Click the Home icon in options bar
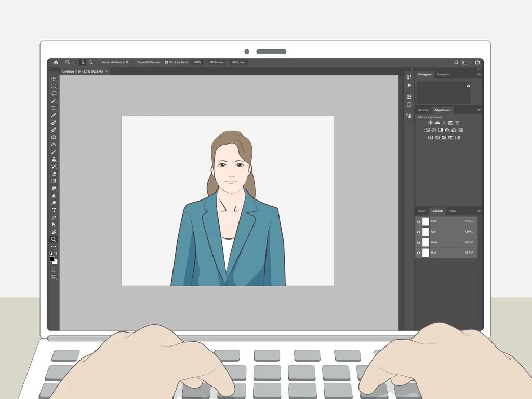This screenshot has width=532, height=399. [x=56, y=62]
